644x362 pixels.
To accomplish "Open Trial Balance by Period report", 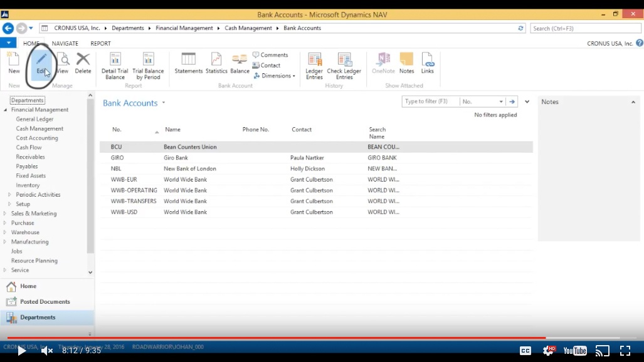I will (148, 66).
